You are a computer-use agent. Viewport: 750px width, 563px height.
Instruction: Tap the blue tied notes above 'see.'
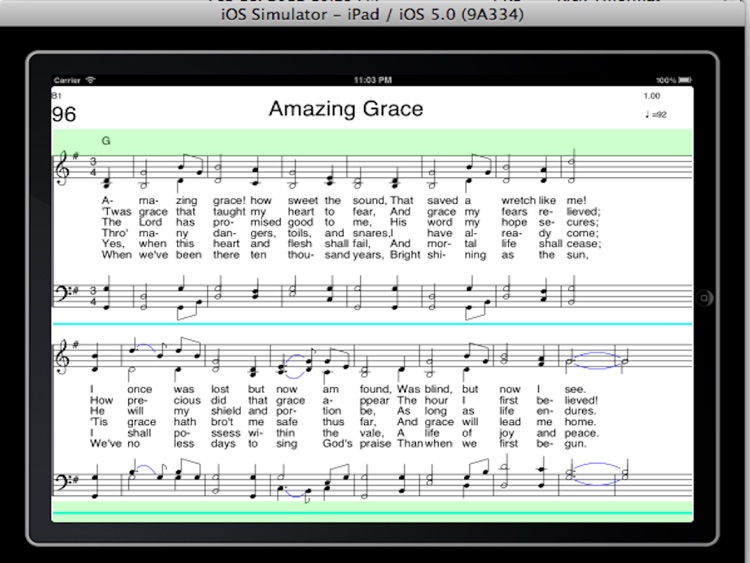coord(597,361)
